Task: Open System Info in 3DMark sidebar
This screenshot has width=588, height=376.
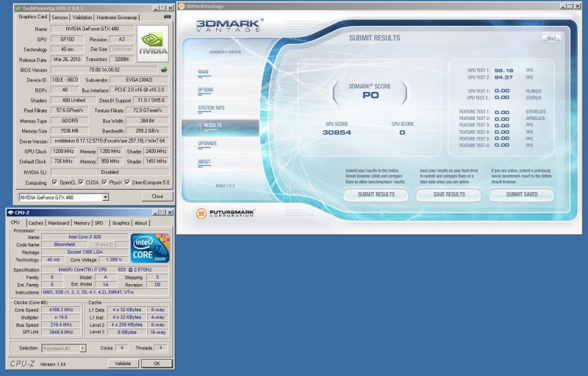Action: [211, 108]
